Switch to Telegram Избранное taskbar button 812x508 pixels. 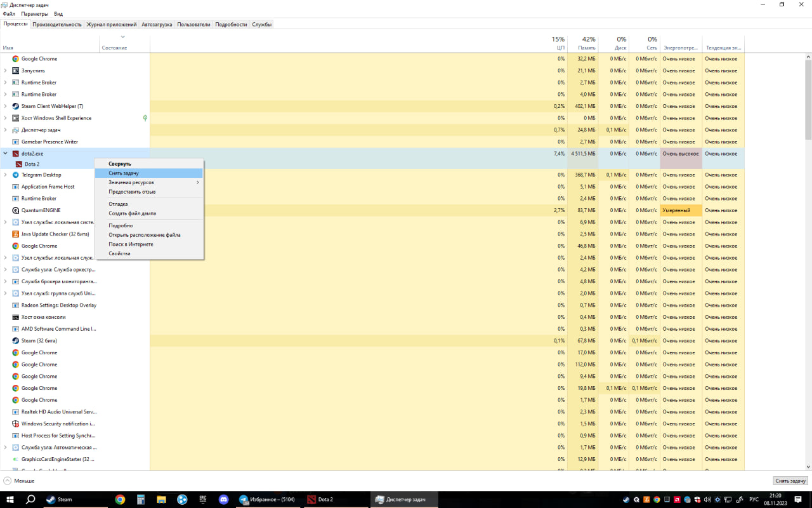click(x=267, y=500)
